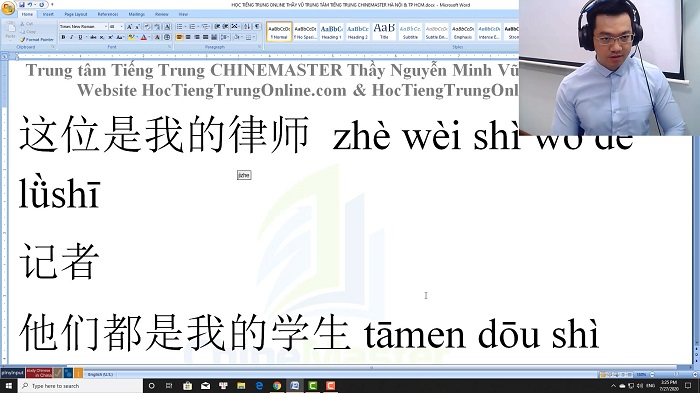The height and width of the screenshot is (393, 700).
Task: Open the Multilevel List menu
Action: (x=206, y=26)
